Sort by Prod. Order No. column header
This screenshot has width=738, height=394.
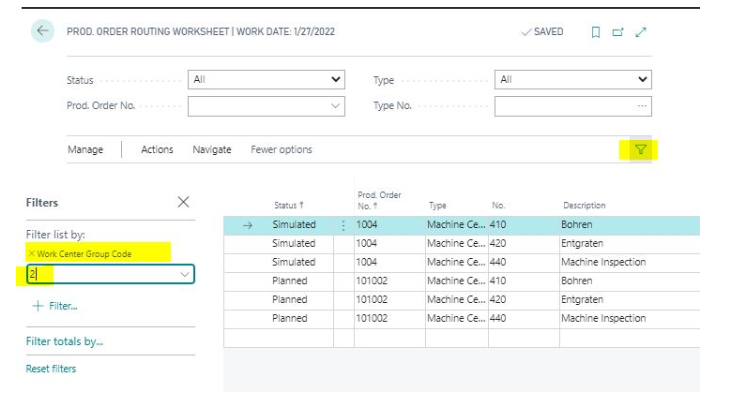[379, 200]
